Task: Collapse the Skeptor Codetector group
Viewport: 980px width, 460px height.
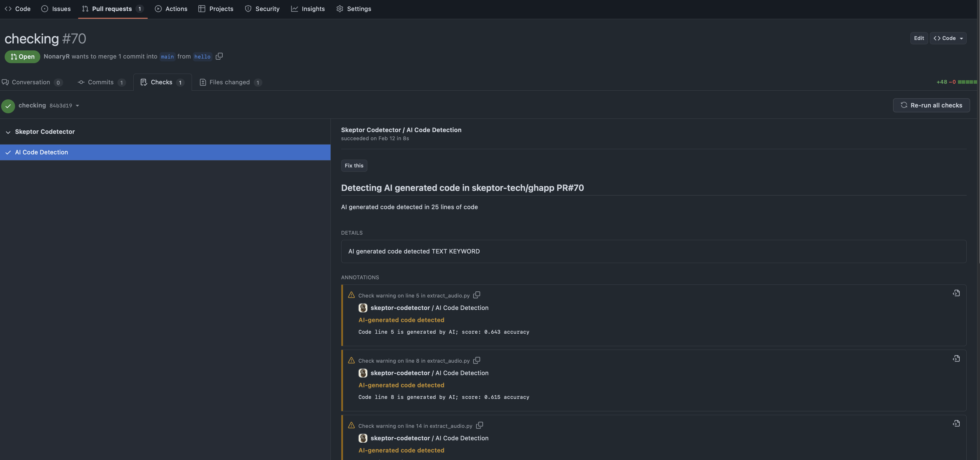Action: [8, 132]
